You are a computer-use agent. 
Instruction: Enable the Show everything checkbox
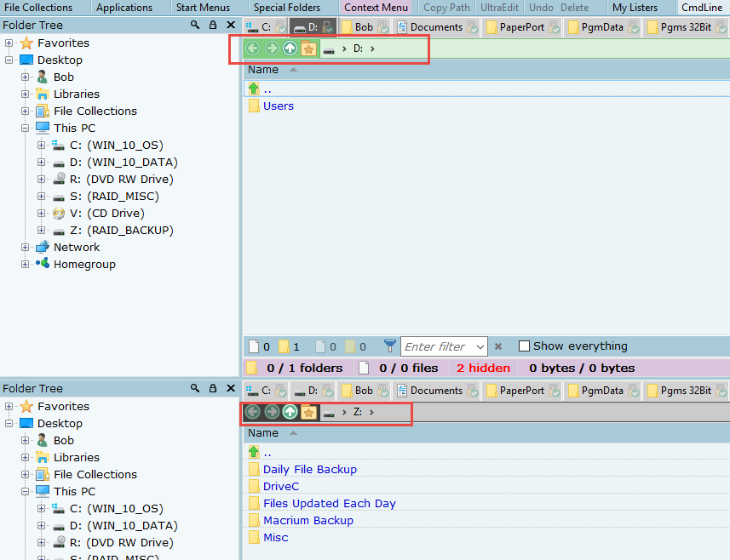pyautogui.click(x=524, y=346)
